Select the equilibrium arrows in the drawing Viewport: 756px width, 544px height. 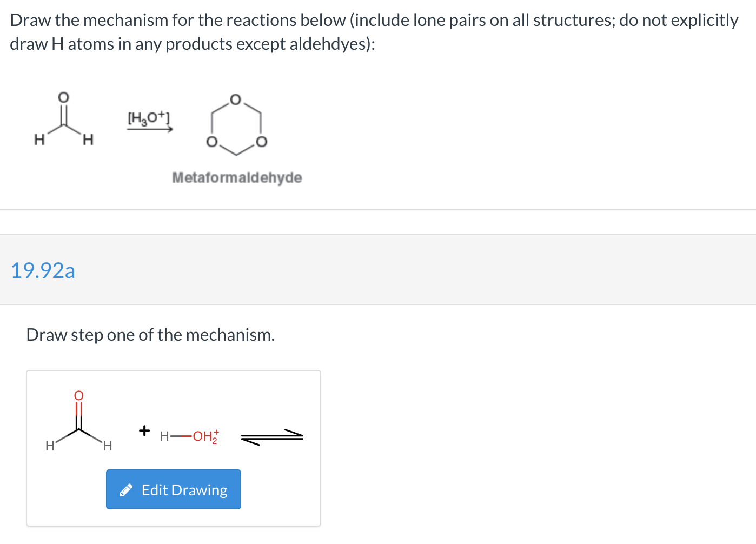pos(272,436)
